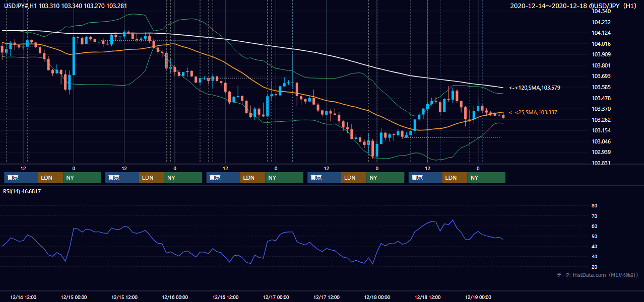This screenshot has width=644, height=302.
Task: Select the 12/18 00:00 date label
Action: 377,297
